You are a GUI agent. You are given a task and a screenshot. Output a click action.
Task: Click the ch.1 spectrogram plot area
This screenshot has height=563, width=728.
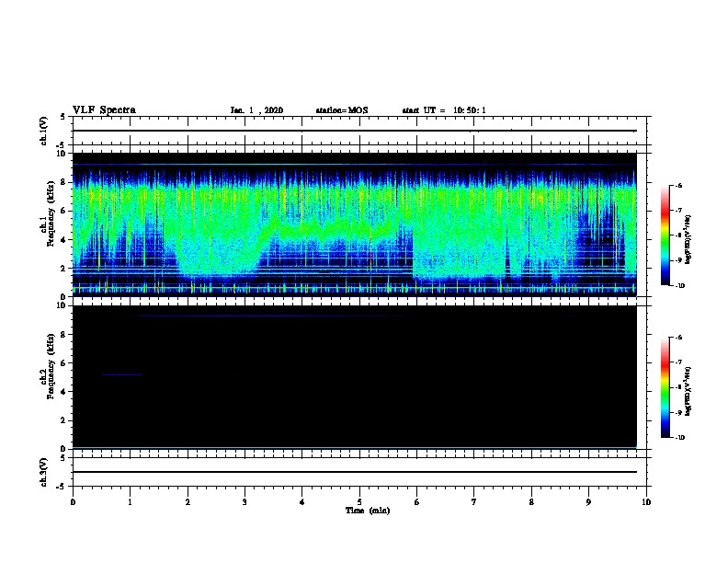point(354,224)
